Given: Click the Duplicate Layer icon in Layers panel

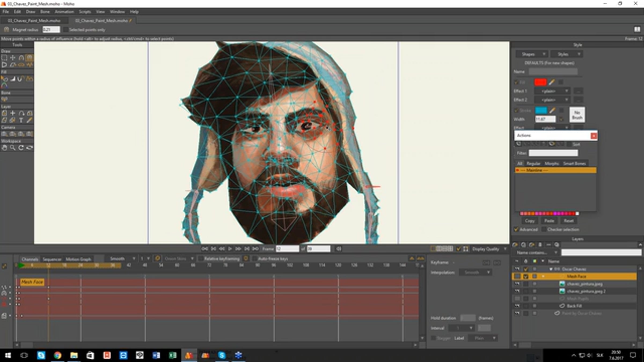Looking at the screenshot, I should (523, 245).
